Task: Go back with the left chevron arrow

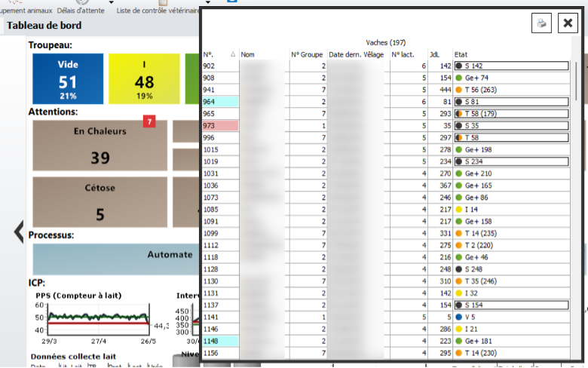Action: click(19, 232)
